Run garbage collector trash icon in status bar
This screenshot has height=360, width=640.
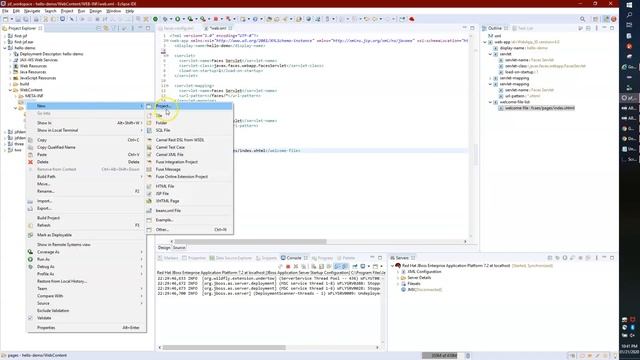pyautogui.click(x=468, y=356)
